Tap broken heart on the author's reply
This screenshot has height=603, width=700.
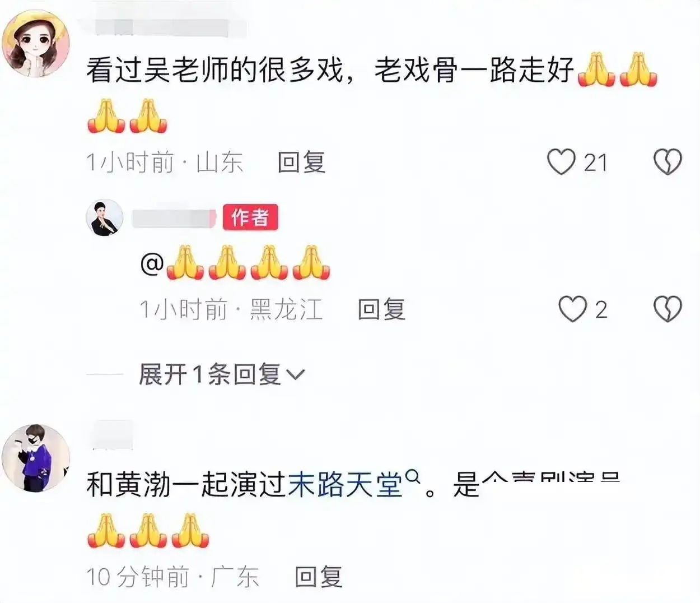(x=668, y=309)
